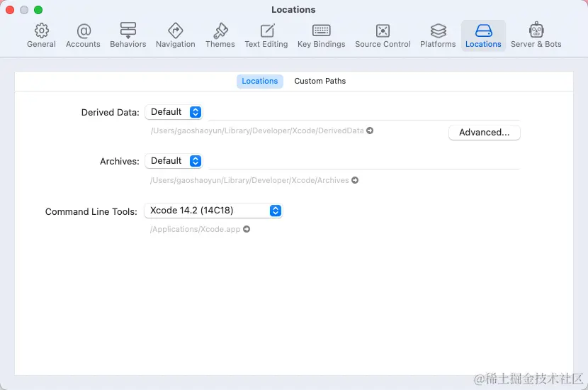Screen dimensions: 588x390
Task: Open the Derived Data location dropdown
Action: (174, 112)
